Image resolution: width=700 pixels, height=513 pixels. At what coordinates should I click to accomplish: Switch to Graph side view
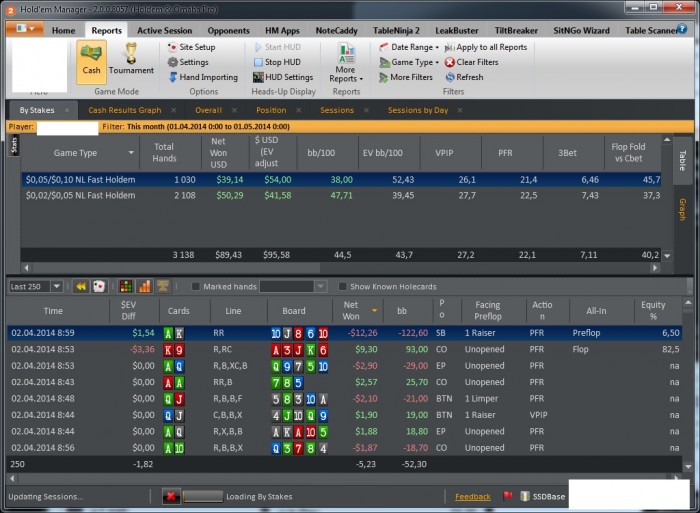coord(682,209)
